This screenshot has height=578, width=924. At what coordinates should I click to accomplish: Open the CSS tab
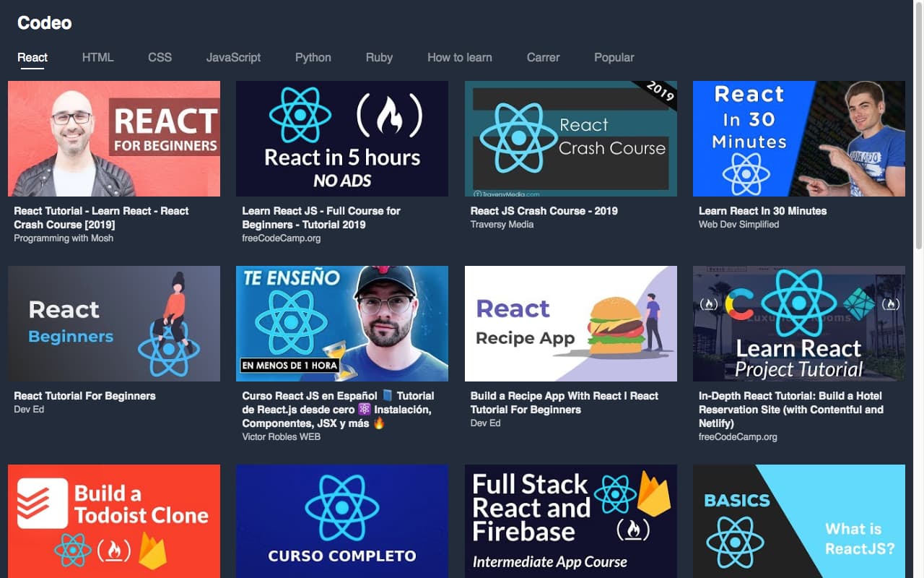click(x=160, y=57)
